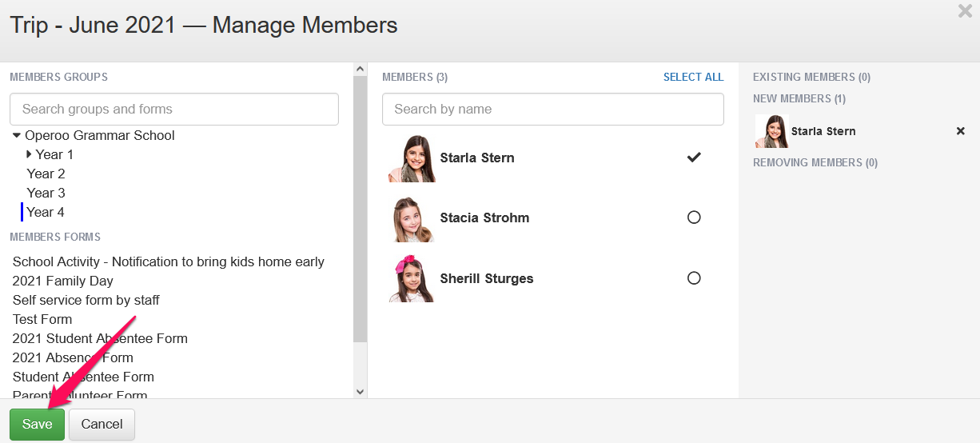Viewport: 980px width, 443px height.
Task: Click the Search groups and forms field
Action: (x=174, y=110)
